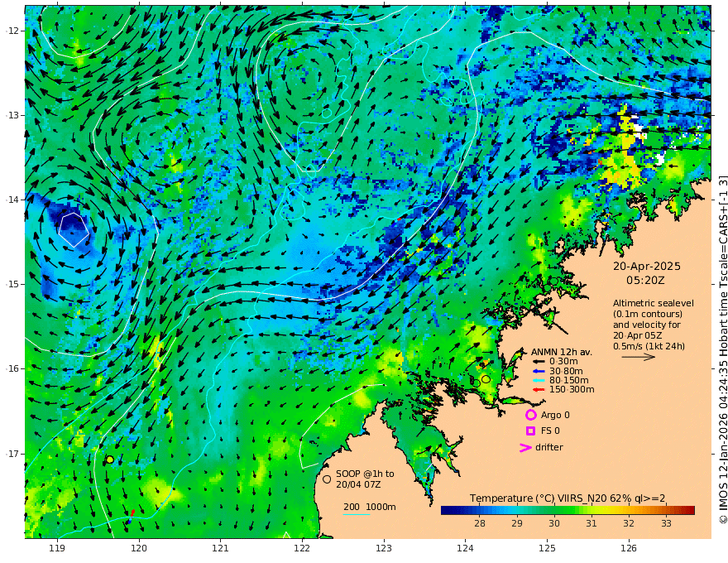Click the magenta Argo circle legend symbol
Viewport: 728px width, 563px height.
pos(530,416)
